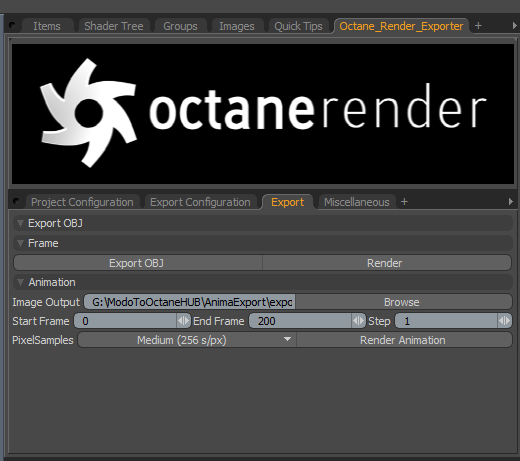Image resolution: width=520 pixels, height=461 pixels.
Task: Open the Export Configuration tab
Action: click(200, 202)
